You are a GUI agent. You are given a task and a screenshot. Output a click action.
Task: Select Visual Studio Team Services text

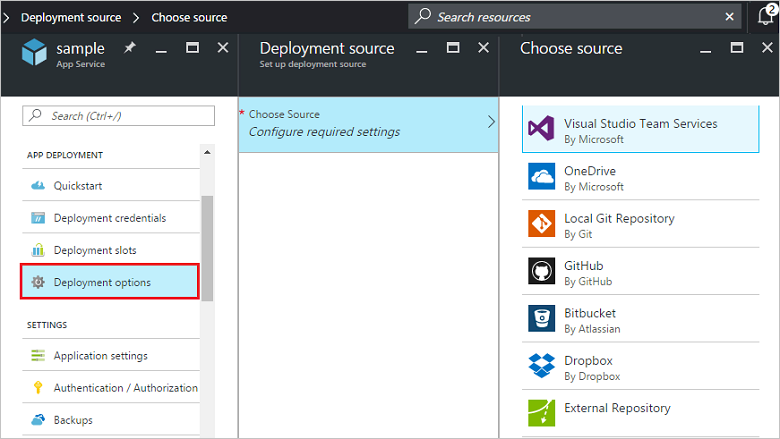click(x=641, y=123)
